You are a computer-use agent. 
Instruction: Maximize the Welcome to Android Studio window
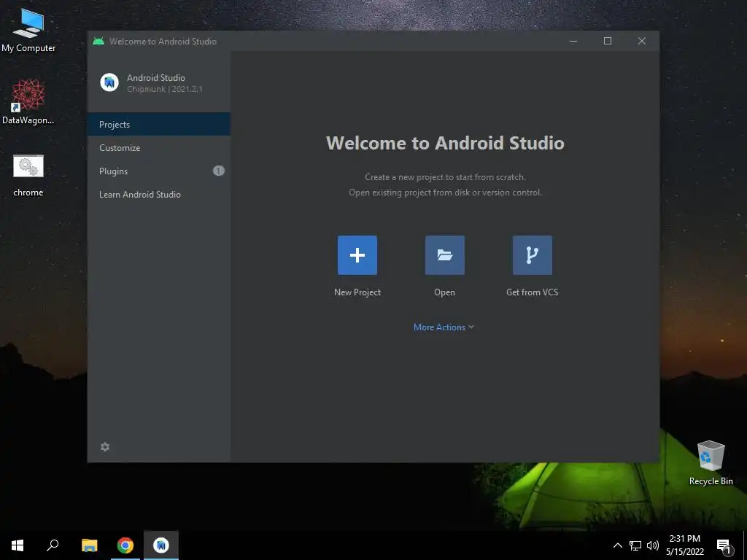(608, 41)
